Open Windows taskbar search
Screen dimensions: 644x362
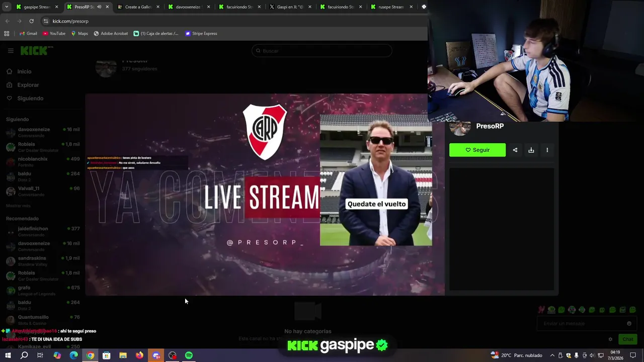pyautogui.click(x=24, y=355)
